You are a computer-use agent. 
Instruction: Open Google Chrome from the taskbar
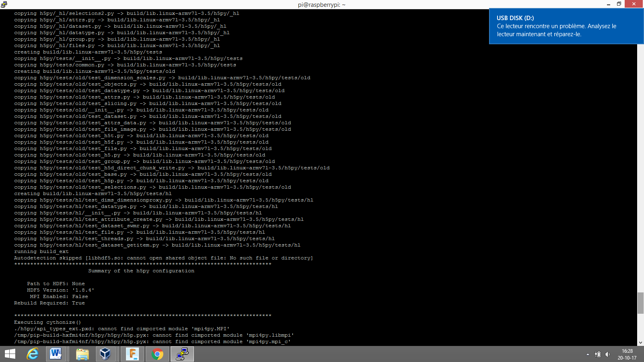[x=157, y=354]
